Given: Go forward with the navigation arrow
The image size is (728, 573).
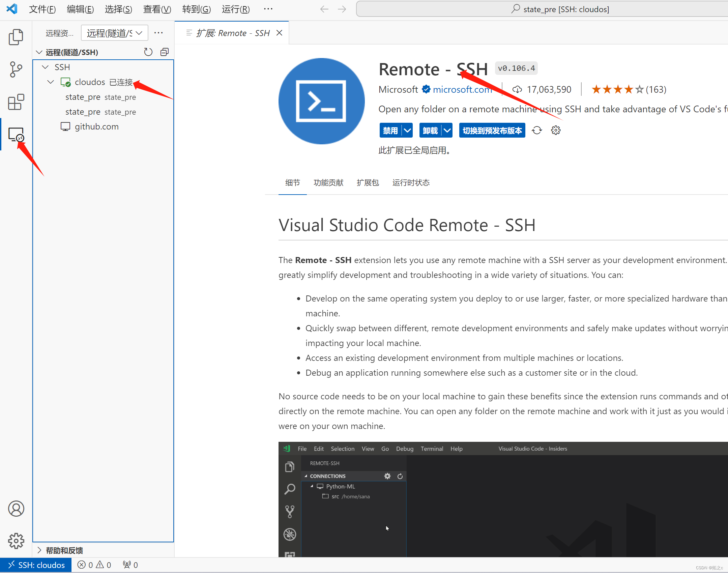Looking at the screenshot, I should [x=342, y=9].
